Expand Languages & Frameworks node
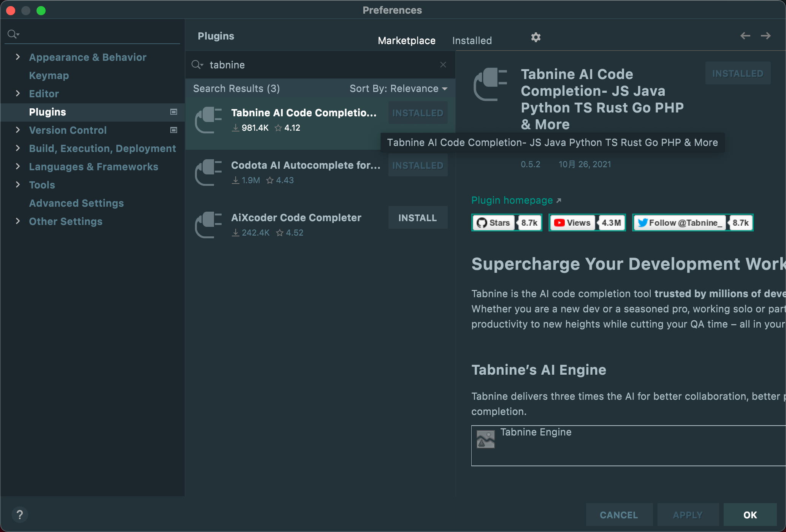 pyautogui.click(x=18, y=166)
